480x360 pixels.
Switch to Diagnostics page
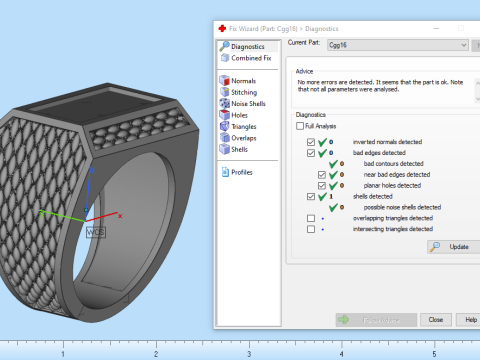(x=248, y=47)
